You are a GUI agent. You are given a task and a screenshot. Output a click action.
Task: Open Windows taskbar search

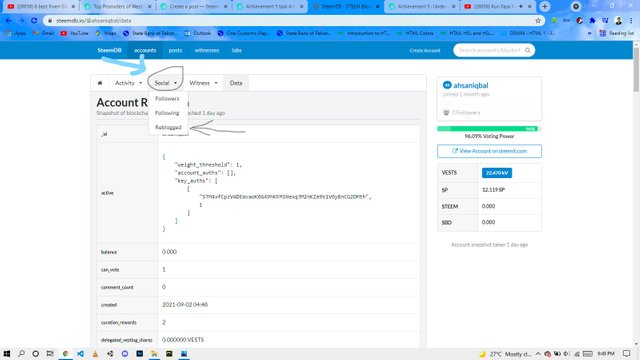21,353
